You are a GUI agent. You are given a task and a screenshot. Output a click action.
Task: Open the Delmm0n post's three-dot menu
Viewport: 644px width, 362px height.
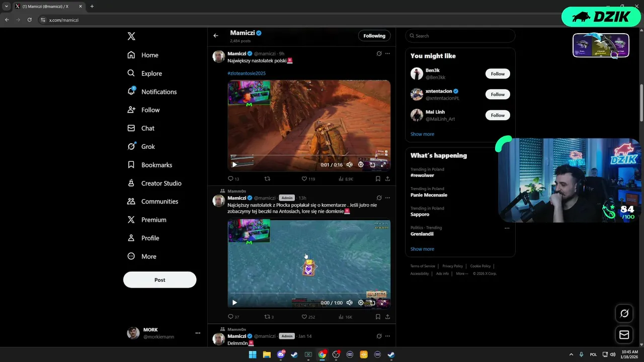pyautogui.click(x=387, y=336)
